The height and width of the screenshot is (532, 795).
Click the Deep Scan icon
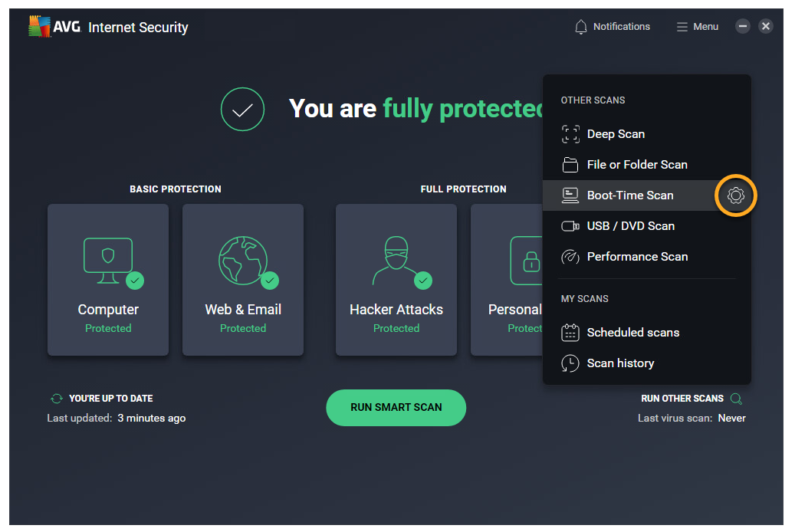[x=570, y=134]
